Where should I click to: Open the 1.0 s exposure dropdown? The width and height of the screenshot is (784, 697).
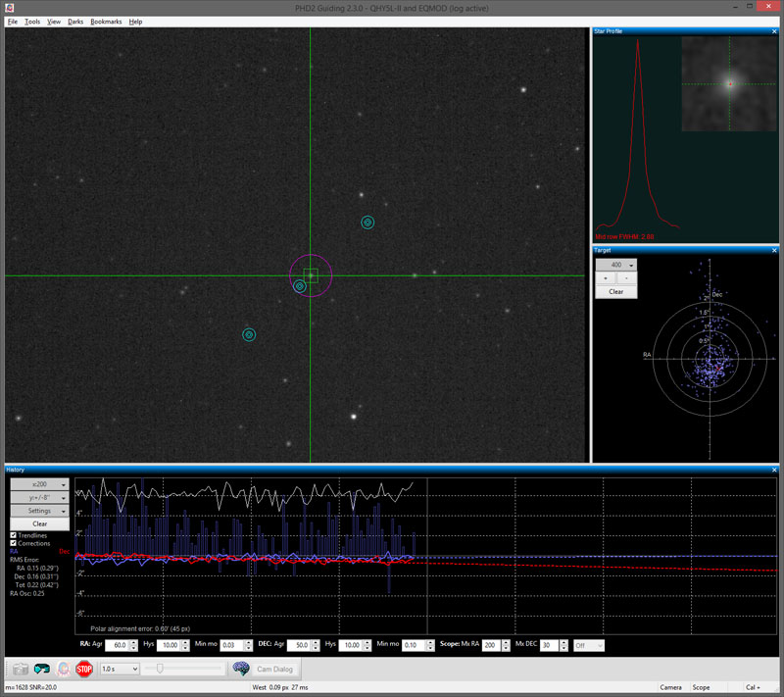pos(119,669)
